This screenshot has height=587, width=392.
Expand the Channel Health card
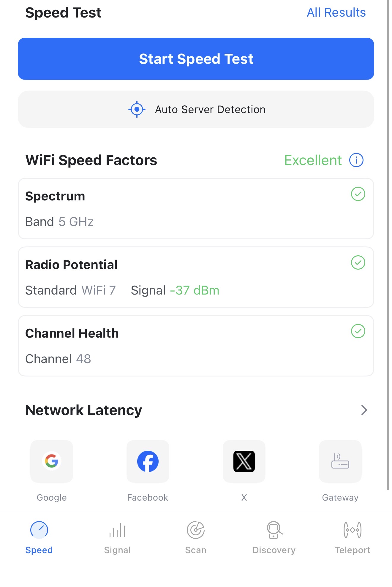[196, 346]
